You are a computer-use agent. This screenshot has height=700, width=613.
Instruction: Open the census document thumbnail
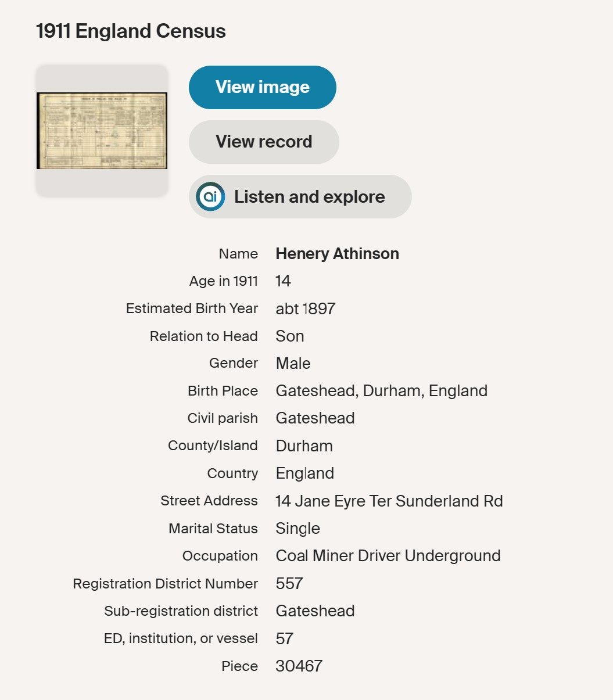point(102,131)
